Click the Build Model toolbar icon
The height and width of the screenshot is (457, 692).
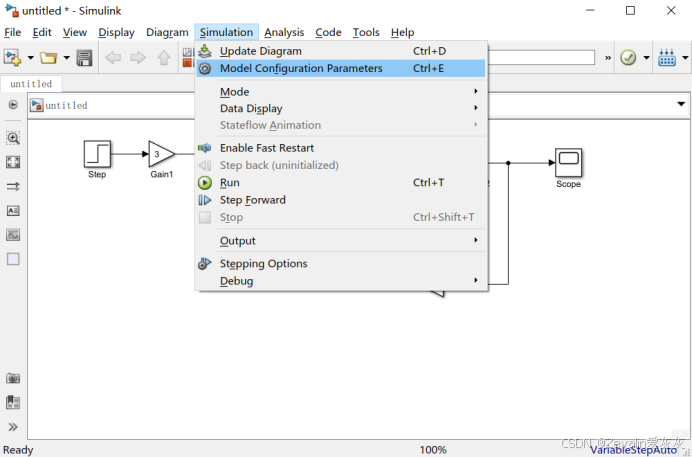click(667, 57)
